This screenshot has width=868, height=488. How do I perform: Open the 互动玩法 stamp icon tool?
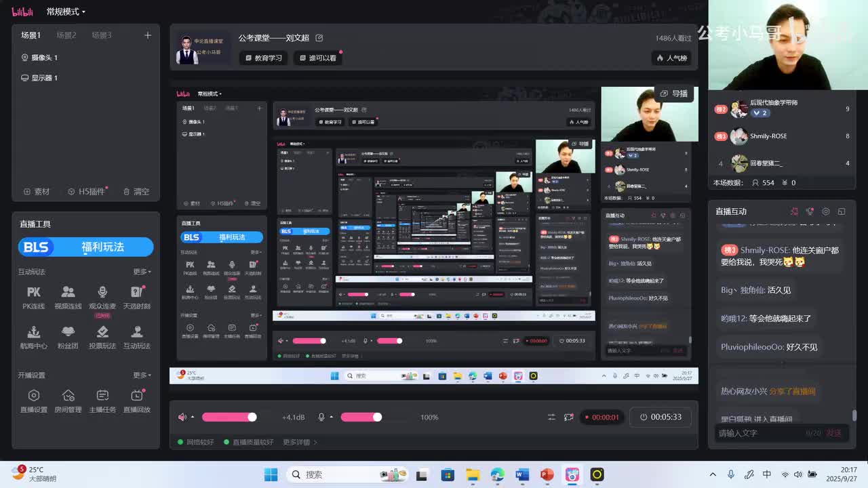click(137, 338)
